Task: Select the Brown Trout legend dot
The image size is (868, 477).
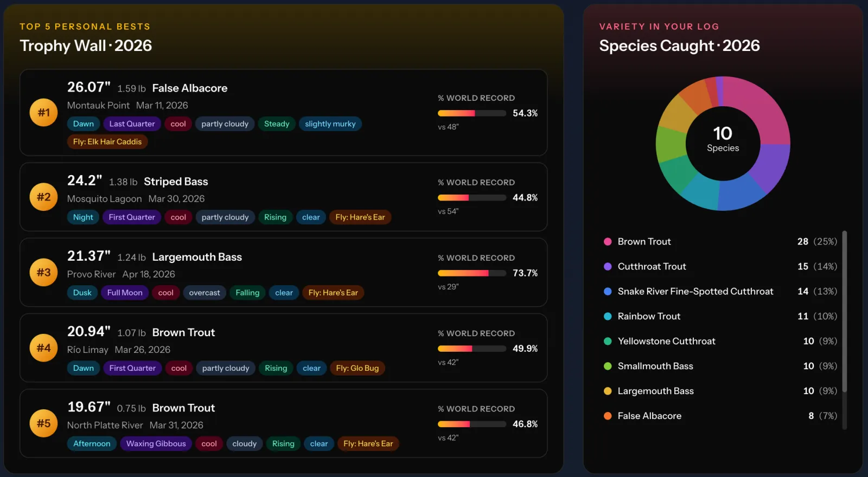Action: [x=608, y=242]
